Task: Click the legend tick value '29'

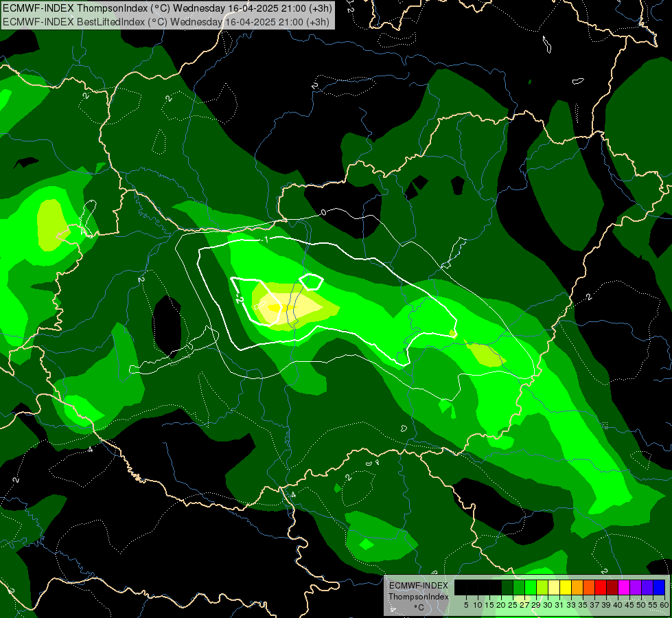Action: [x=535, y=605]
